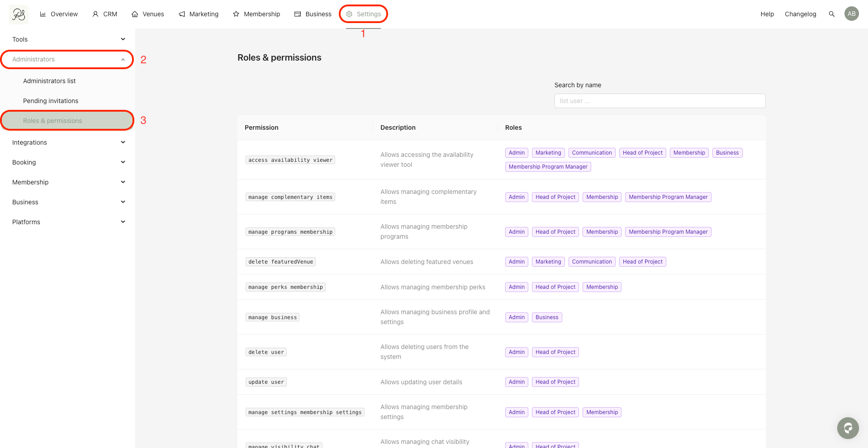Expand the Platforms sidebar section
The height and width of the screenshot is (448, 868).
click(x=68, y=222)
